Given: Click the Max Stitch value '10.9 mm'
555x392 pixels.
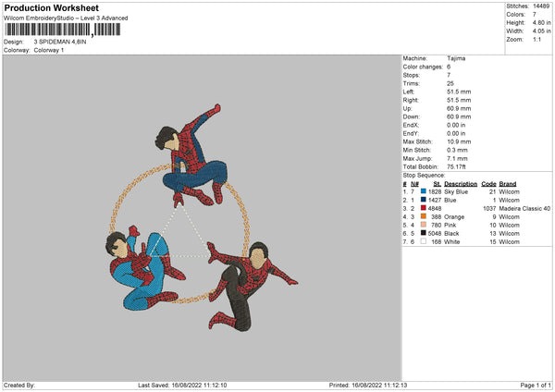Looking at the screenshot, I should point(459,141).
